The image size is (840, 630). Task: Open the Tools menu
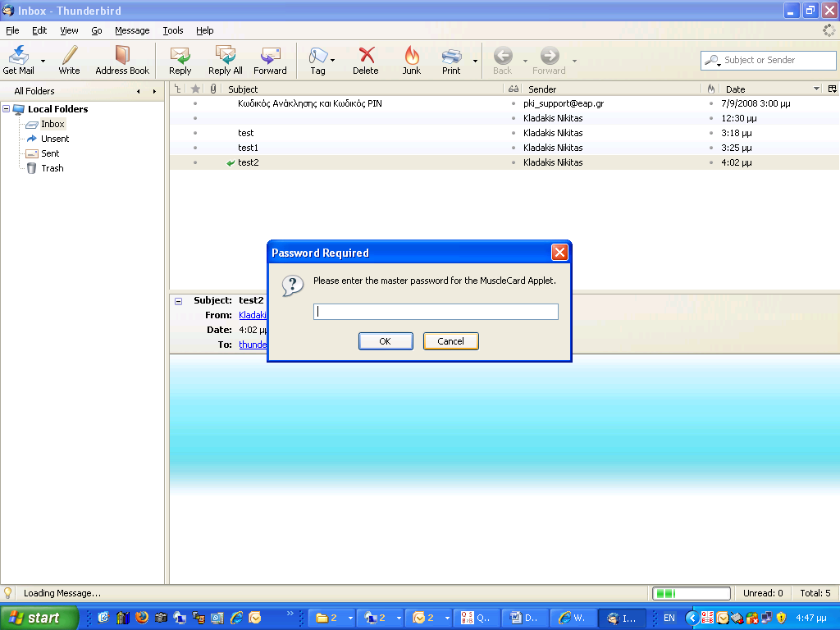(x=173, y=30)
